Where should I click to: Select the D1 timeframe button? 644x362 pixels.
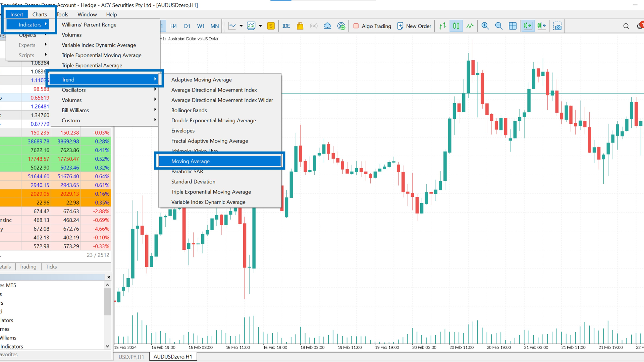tap(187, 26)
